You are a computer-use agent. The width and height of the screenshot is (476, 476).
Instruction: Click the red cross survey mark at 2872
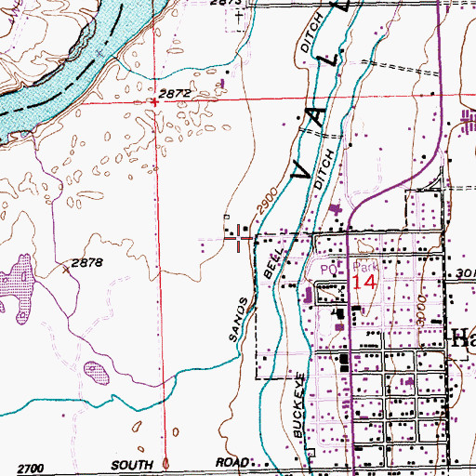tap(154, 102)
